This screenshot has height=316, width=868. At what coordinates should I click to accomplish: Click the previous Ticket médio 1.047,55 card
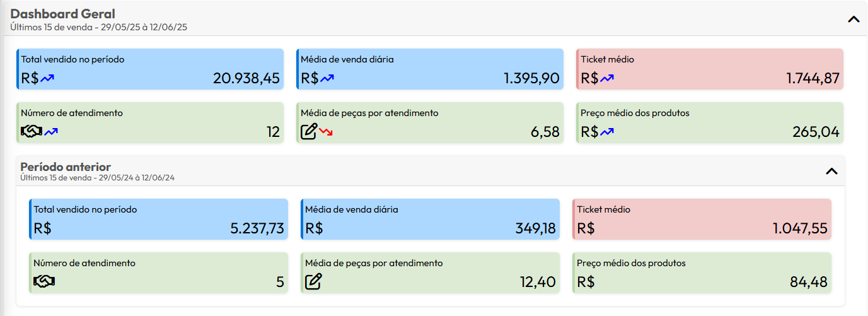(702, 219)
